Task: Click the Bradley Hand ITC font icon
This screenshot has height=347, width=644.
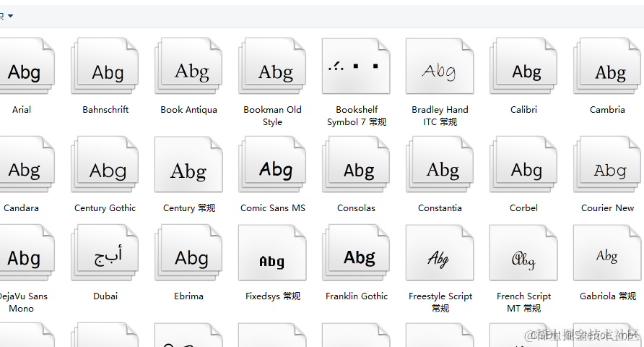Action: (x=440, y=66)
